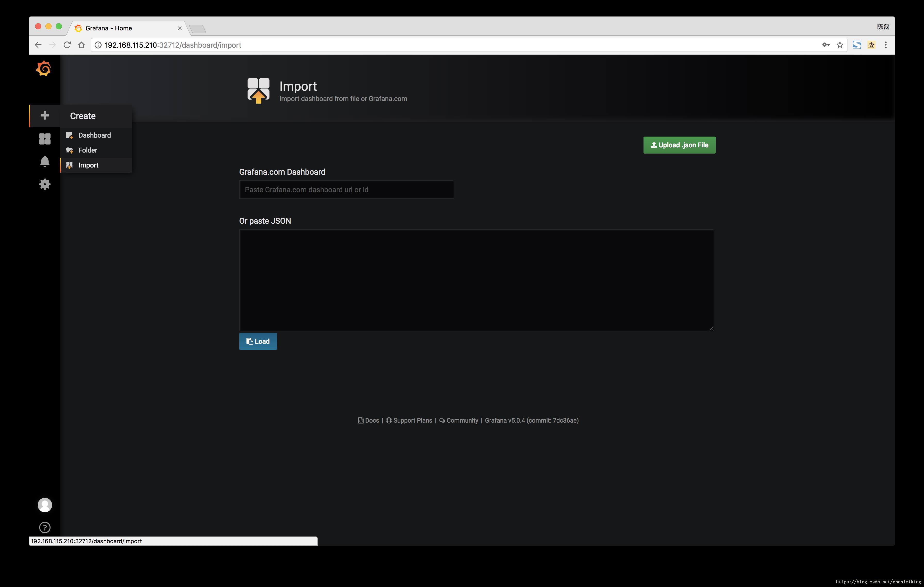Viewport: 924px width, 587px height.
Task: Open the Community footer link
Action: 459,420
